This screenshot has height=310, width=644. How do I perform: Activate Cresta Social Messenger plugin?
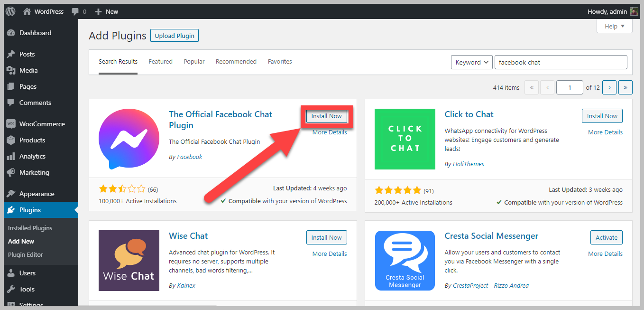[607, 237]
